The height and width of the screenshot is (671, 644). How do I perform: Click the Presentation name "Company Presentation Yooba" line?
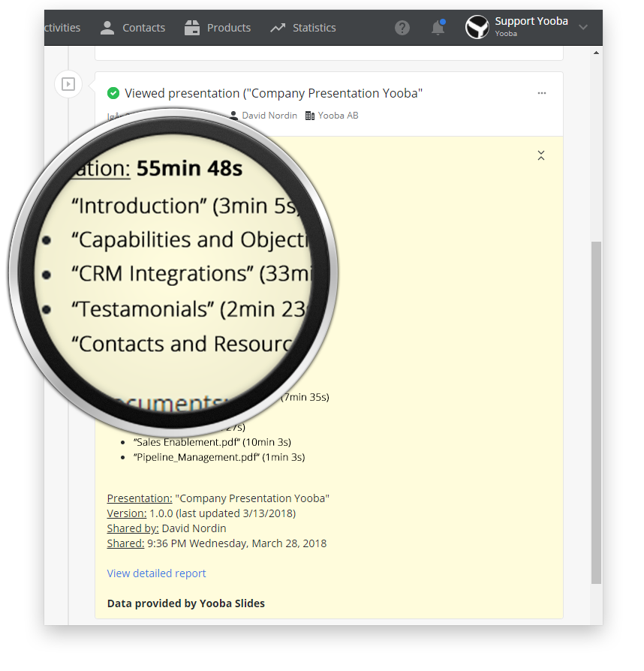[x=218, y=498]
